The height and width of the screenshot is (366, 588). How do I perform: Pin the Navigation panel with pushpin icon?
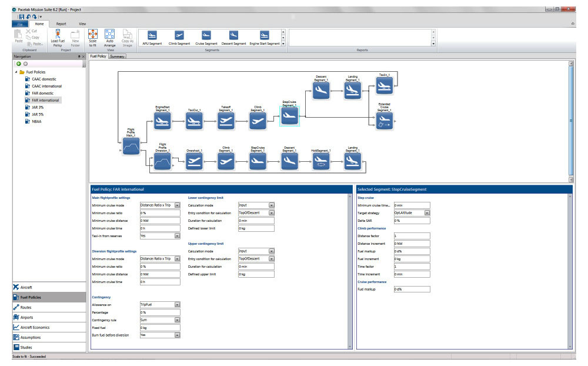[79, 56]
